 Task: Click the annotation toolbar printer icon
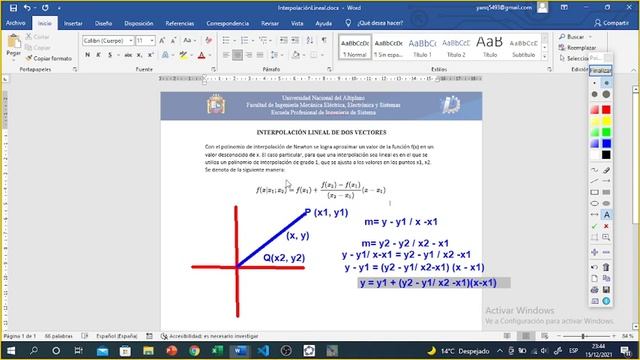[x=594, y=289]
